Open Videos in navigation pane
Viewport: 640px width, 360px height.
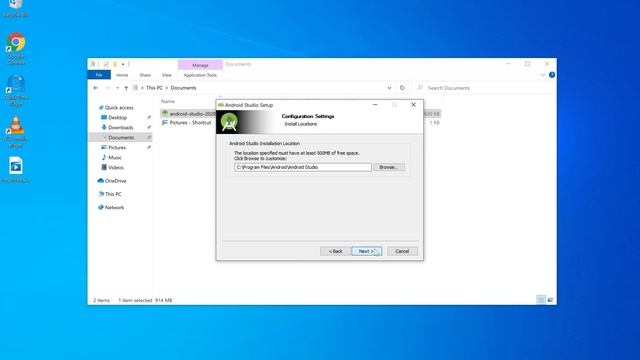click(116, 167)
